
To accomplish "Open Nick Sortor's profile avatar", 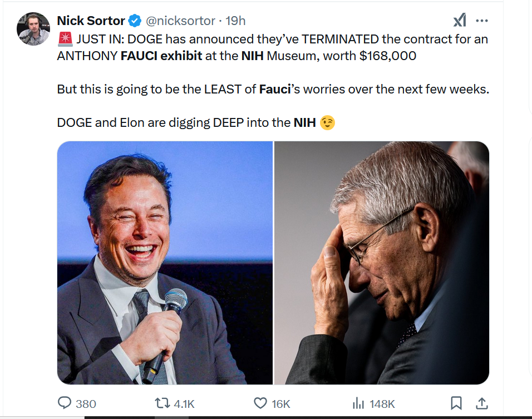I will (33, 29).
